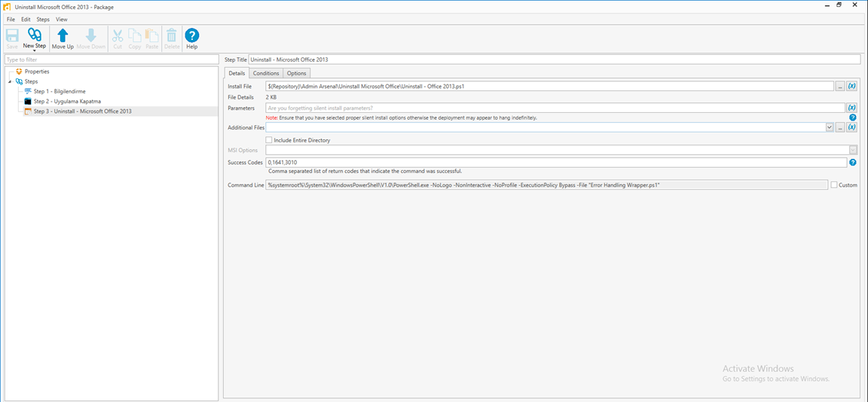
Task: Open the File menu
Action: (11, 20)
